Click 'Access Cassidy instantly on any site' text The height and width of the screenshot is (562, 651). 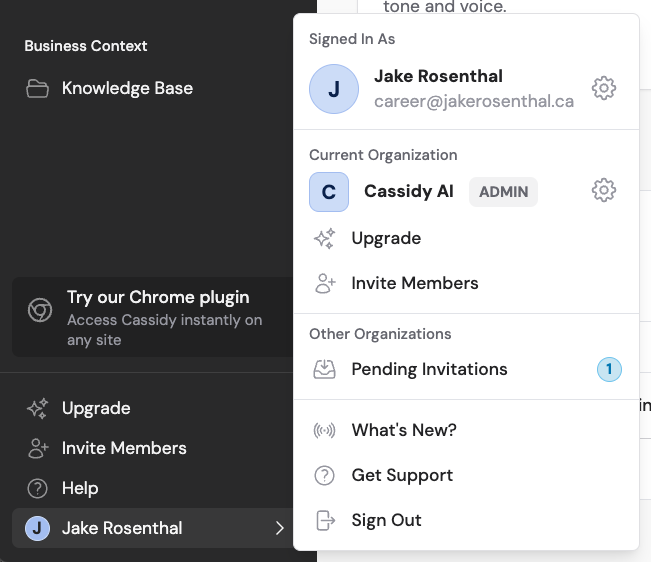(x=164, y=330)
